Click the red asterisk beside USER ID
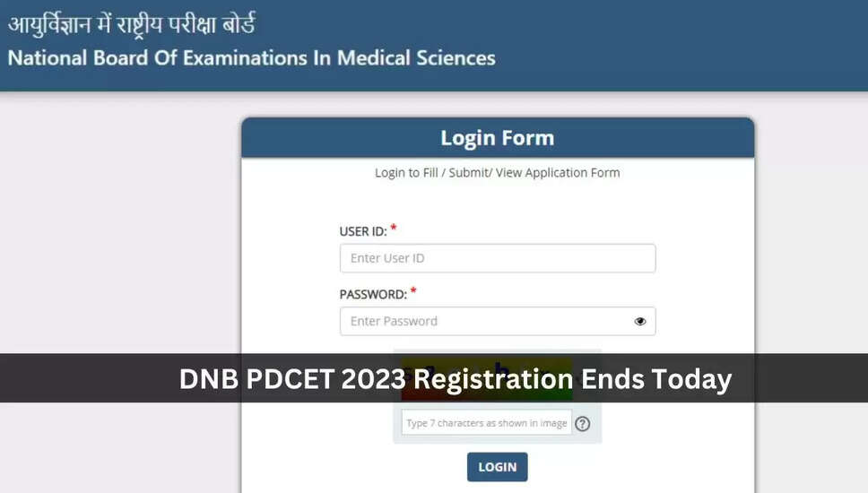The image size is (868, 493). click(x=394, y=229)
